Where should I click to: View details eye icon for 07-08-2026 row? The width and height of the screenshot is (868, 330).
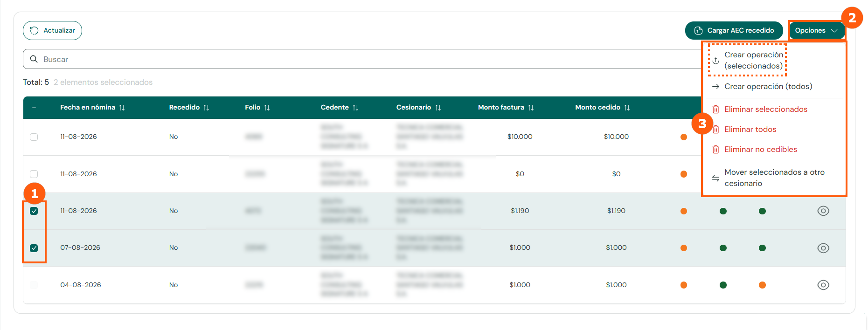pyautogui.click(x=823, y=248)
